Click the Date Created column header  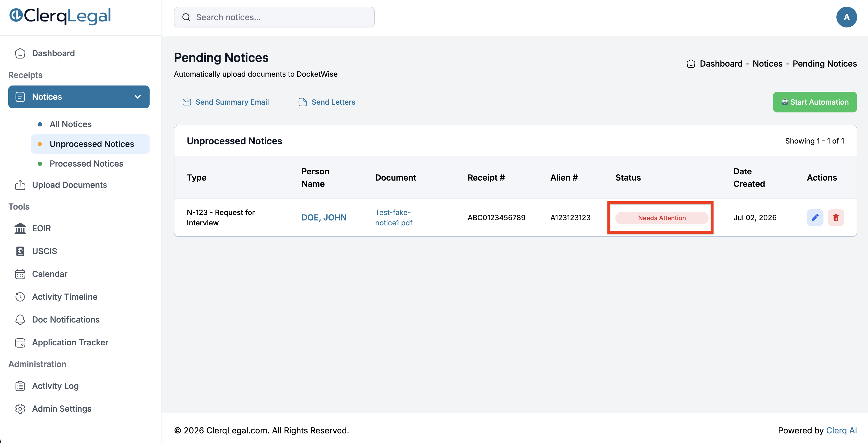749,178
